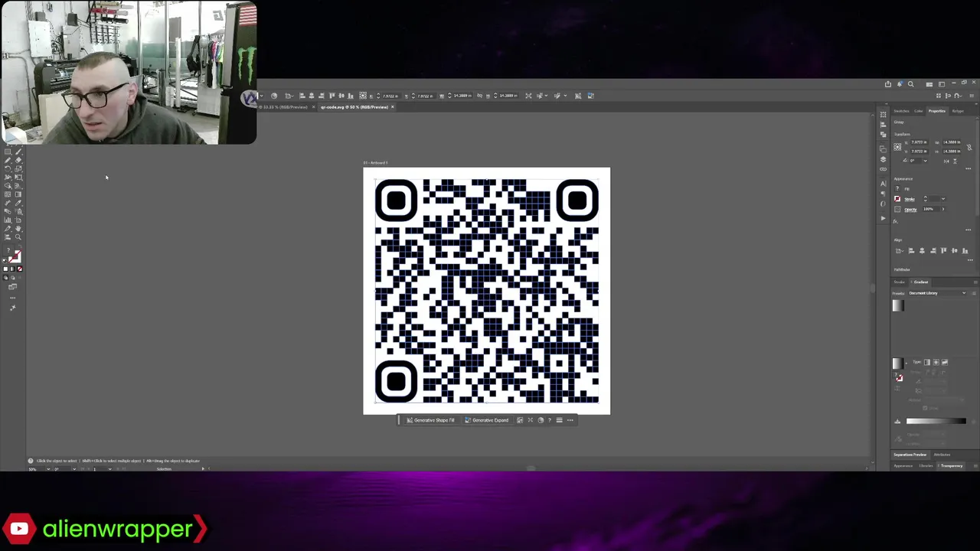The width and height of the screenshot is (980, 551).
Task: Switch to the Libraries tab
Action: click(926, 465)
